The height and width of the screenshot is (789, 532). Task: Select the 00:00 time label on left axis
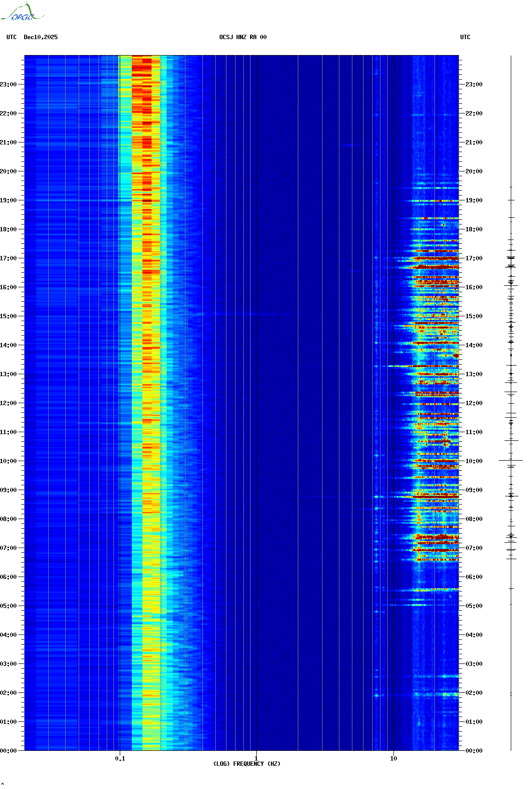coord(8,751)
